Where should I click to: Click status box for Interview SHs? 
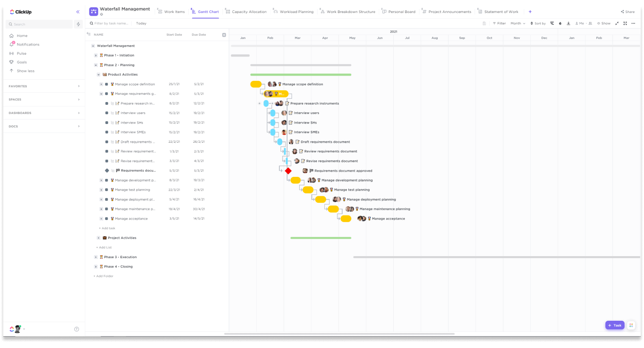(x=107, y=123)
